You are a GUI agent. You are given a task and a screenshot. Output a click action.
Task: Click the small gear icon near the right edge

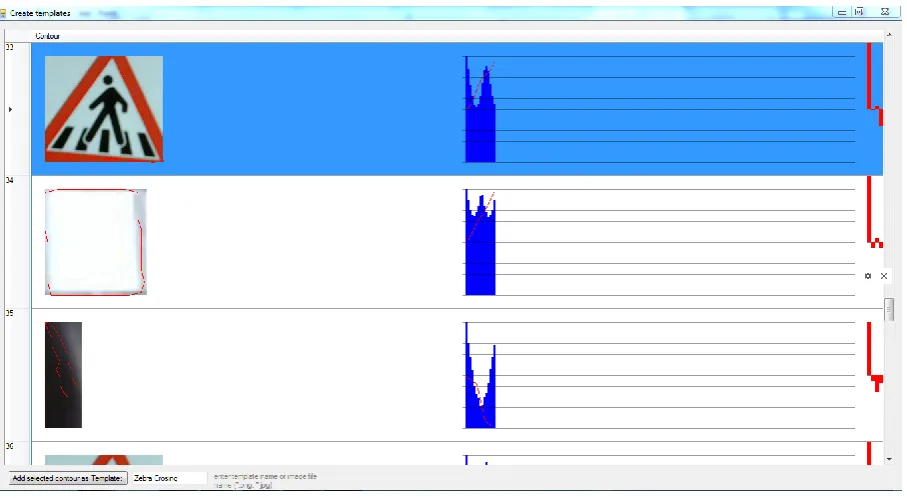pyautogui.click(x=868, y=276)
